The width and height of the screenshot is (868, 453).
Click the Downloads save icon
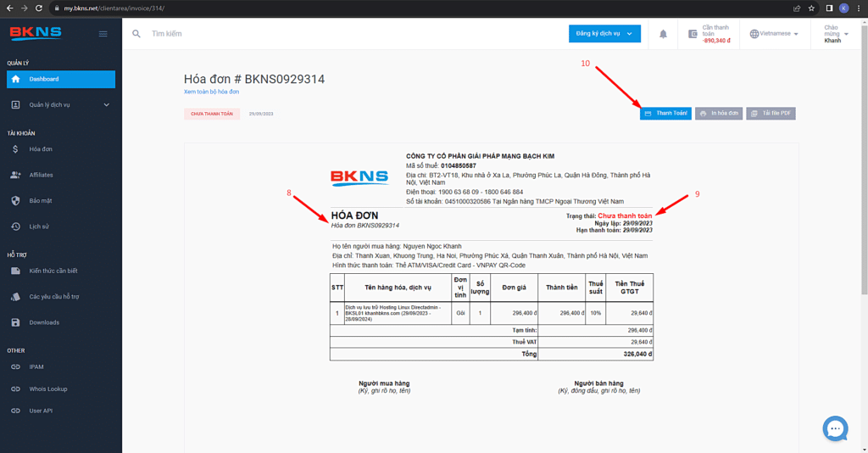pos(15,322)
